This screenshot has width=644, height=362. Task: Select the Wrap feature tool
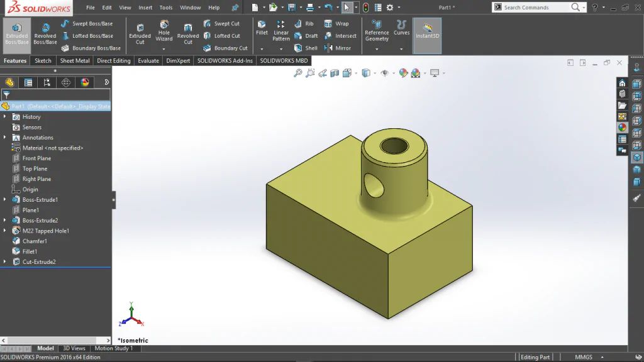tap(336, 24)
